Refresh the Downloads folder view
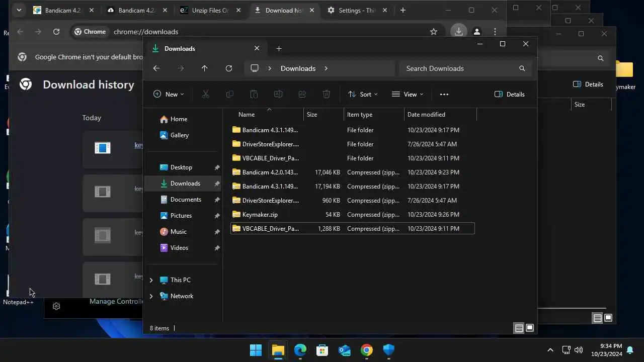The width and height of the screenshot is (644, 362). (228, 68)
